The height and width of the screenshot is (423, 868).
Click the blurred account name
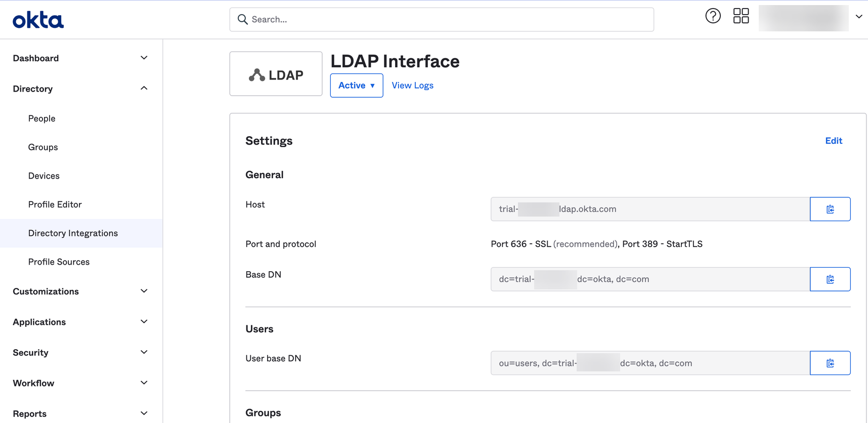(x=803, y=18)
